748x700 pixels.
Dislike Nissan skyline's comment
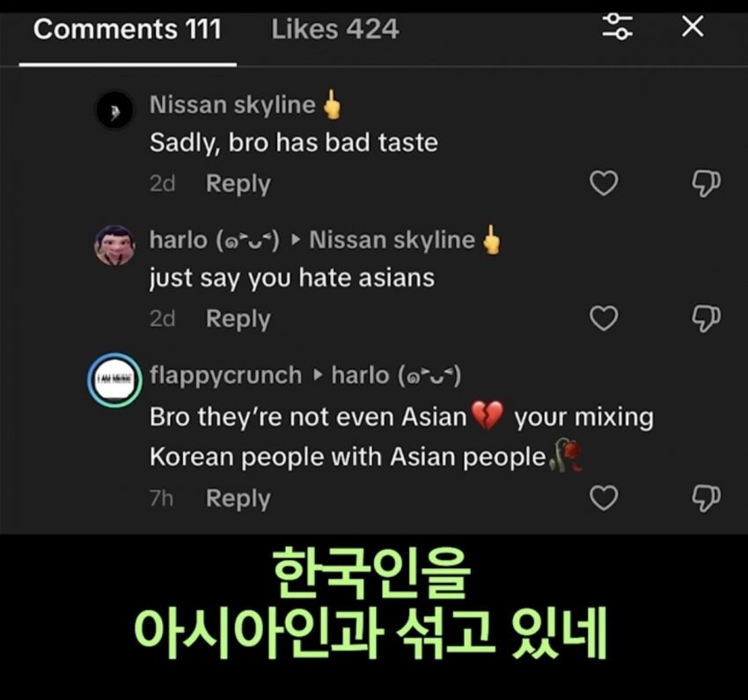point(706,183)
